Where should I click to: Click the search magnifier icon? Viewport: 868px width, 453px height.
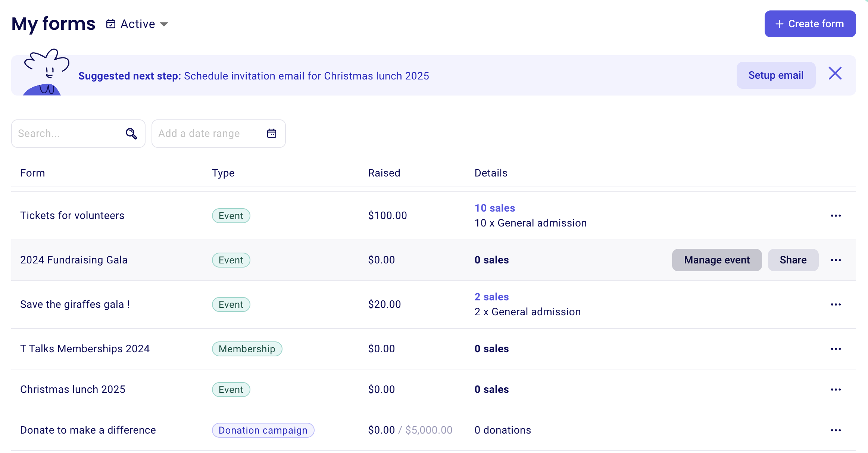(x=131, y=133)
